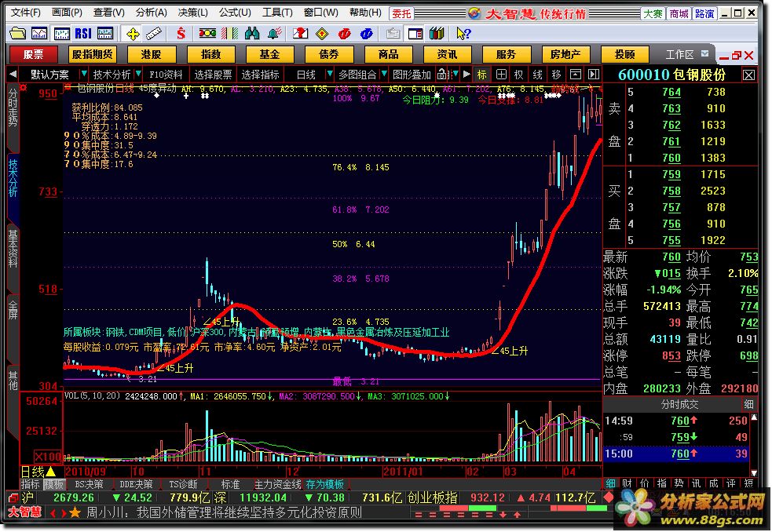Click the help cursor question icon
Screen dimensions: 772x532
click(x=463, y=34)
